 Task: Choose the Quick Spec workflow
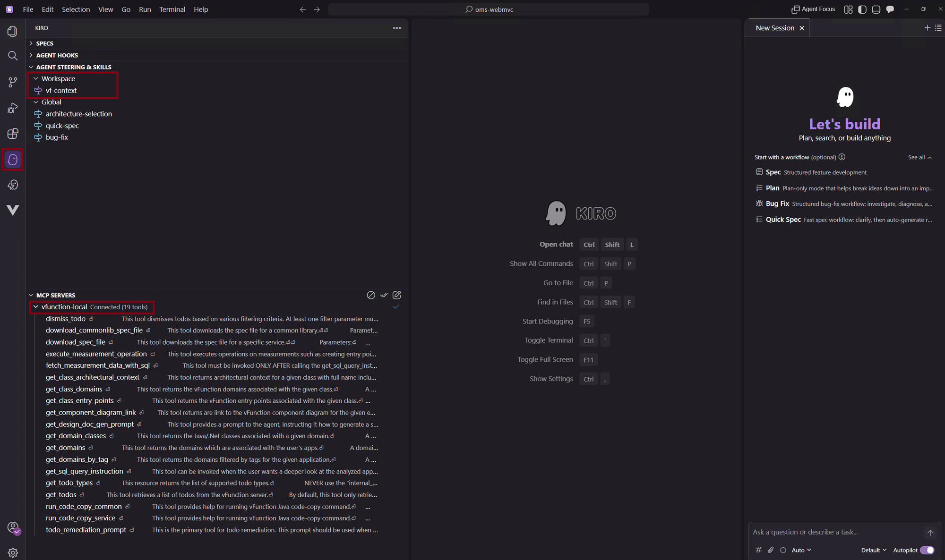pyautogui.click(x=844, y=220)
